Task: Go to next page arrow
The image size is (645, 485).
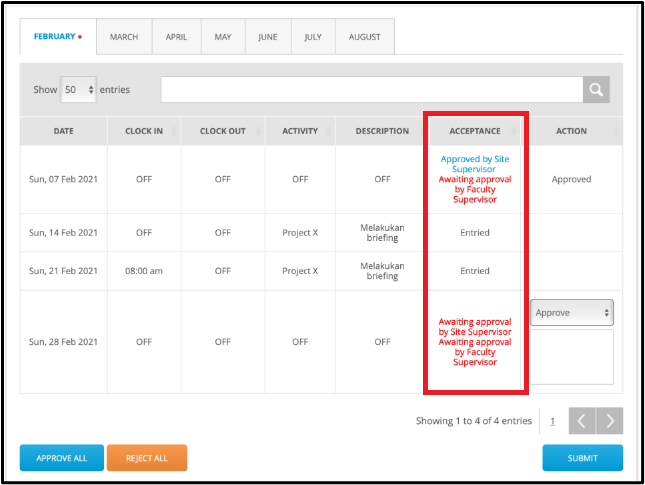Action: 610,420
